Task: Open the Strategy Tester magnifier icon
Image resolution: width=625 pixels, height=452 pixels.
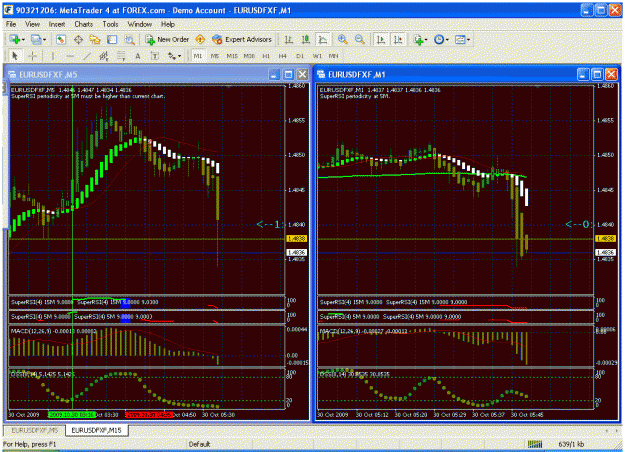Action: [129, 39]
